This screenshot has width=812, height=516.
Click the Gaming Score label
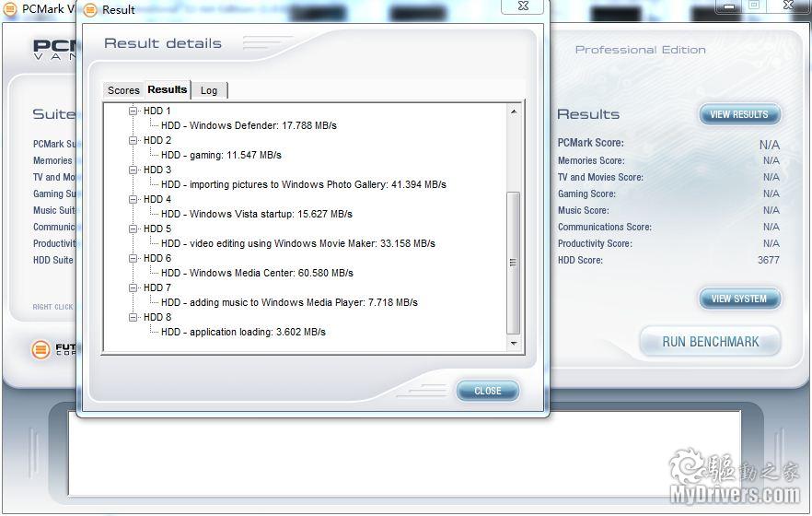pyautogui.click(x=586, y=193)
